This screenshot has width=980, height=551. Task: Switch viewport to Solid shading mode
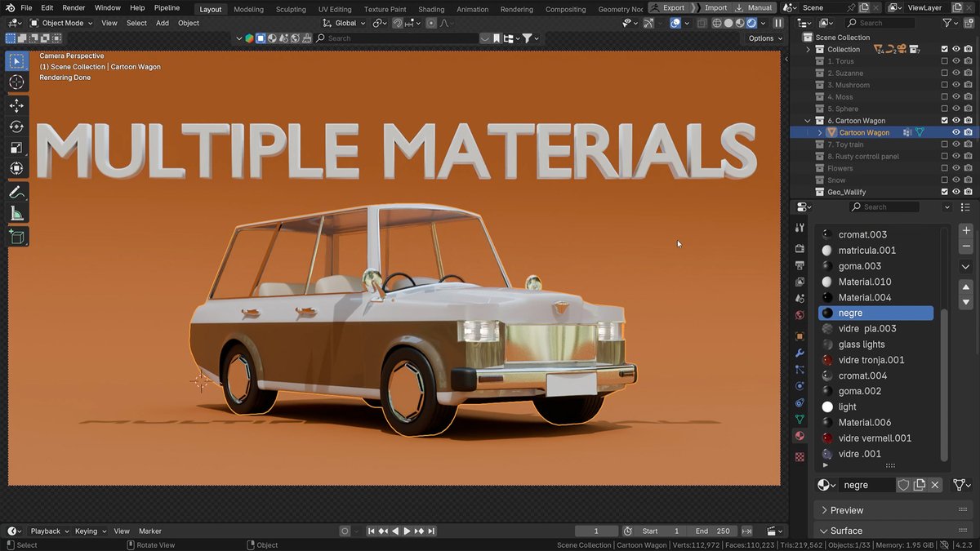click(728, 23)
